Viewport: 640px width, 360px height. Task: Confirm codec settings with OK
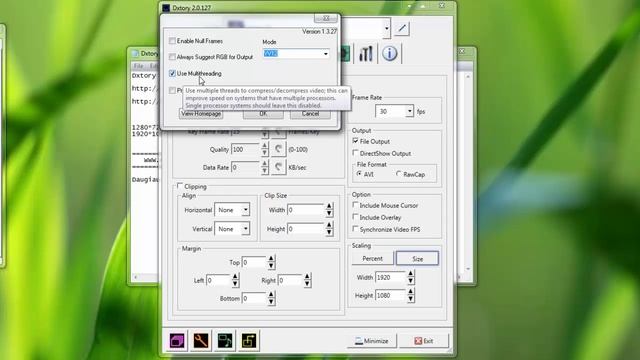click(x=263, y=114)
